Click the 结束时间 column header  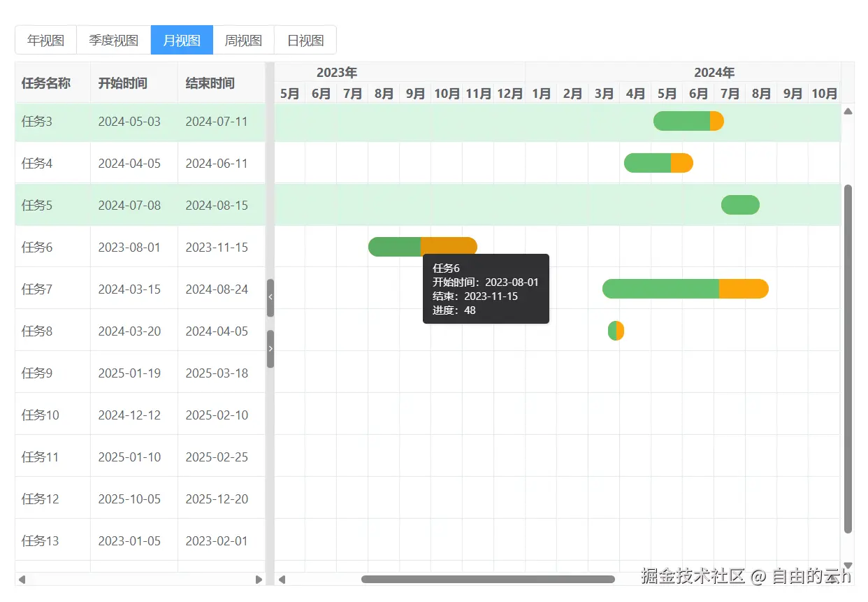tap(222, 83)
